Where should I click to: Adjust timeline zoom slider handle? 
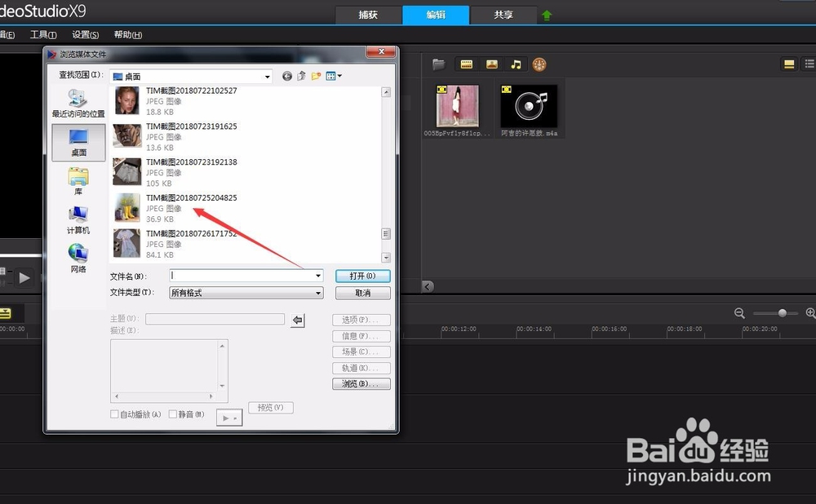pos(782,313)
